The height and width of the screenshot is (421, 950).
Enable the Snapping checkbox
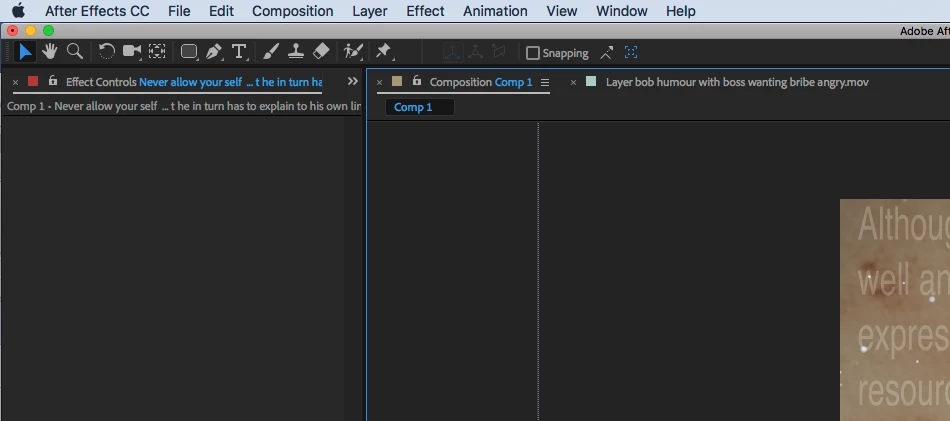(x=533, y=53)
